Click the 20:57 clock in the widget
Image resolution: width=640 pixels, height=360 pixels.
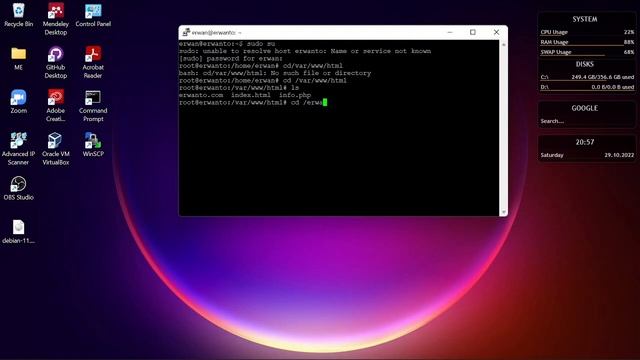(585, 142)
